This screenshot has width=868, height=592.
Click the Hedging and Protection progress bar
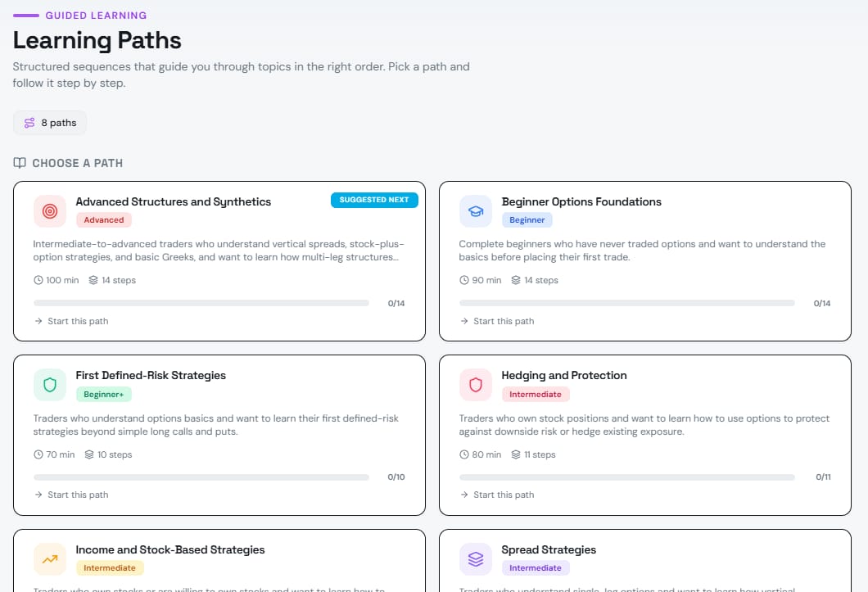click(x=627, y=477)
